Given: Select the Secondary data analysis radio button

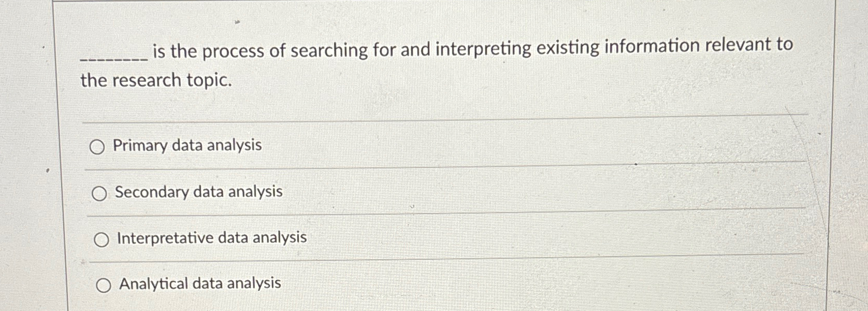Looking at the screenshot, I should coord(99,193).
